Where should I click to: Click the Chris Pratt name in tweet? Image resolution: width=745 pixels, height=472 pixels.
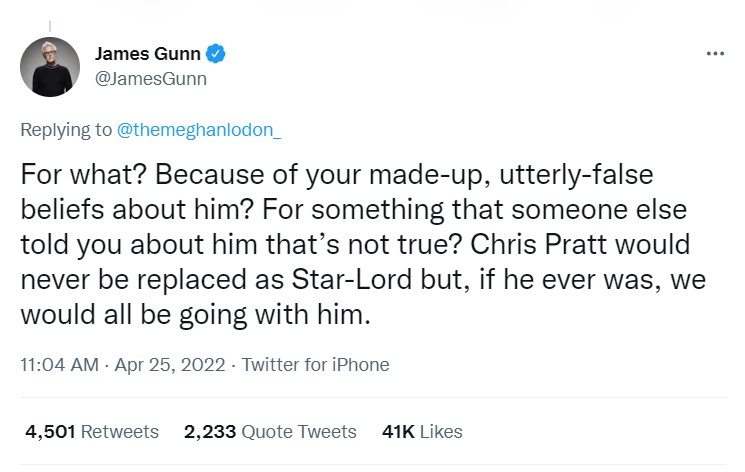[539, 244]
